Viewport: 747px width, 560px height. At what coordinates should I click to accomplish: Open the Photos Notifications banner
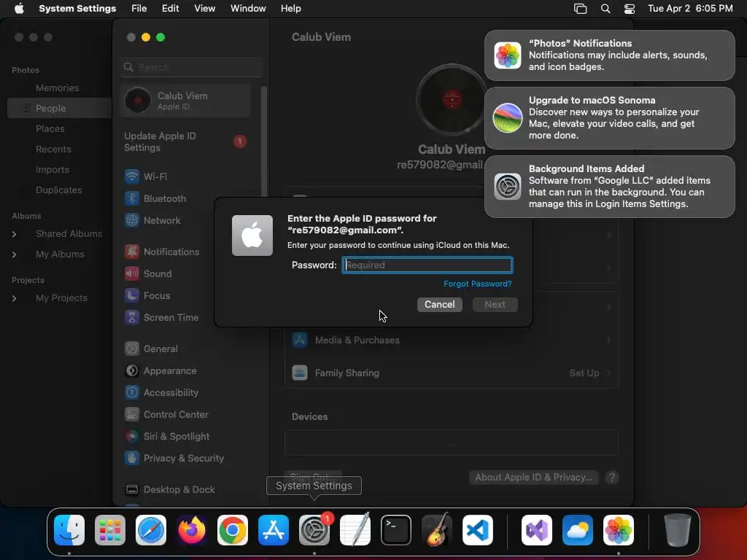[609, 55]
